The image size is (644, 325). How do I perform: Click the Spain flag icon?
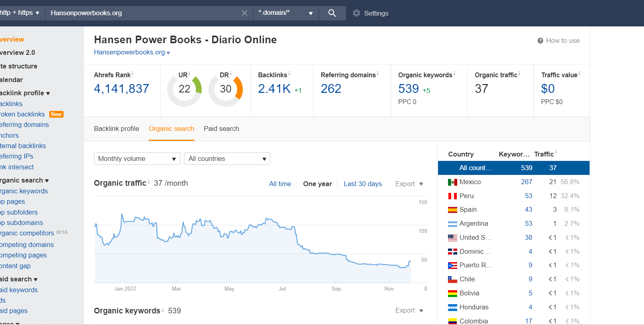452,210
